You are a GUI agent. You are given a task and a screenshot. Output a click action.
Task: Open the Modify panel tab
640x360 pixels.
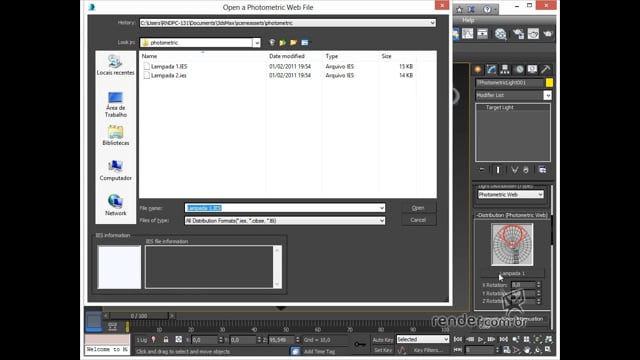491,69
